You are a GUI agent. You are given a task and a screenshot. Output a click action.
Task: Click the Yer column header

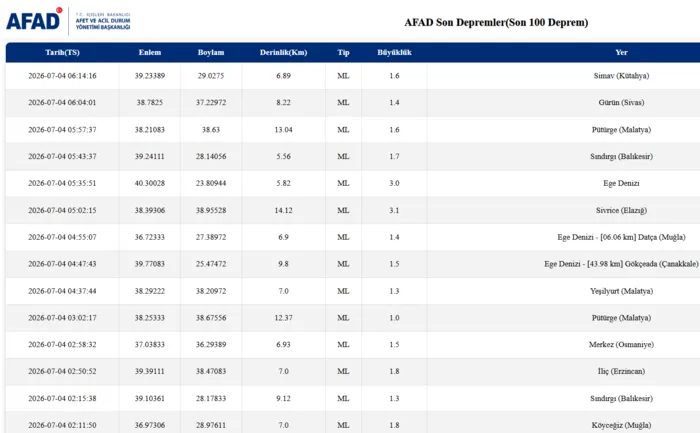[621, 52]
